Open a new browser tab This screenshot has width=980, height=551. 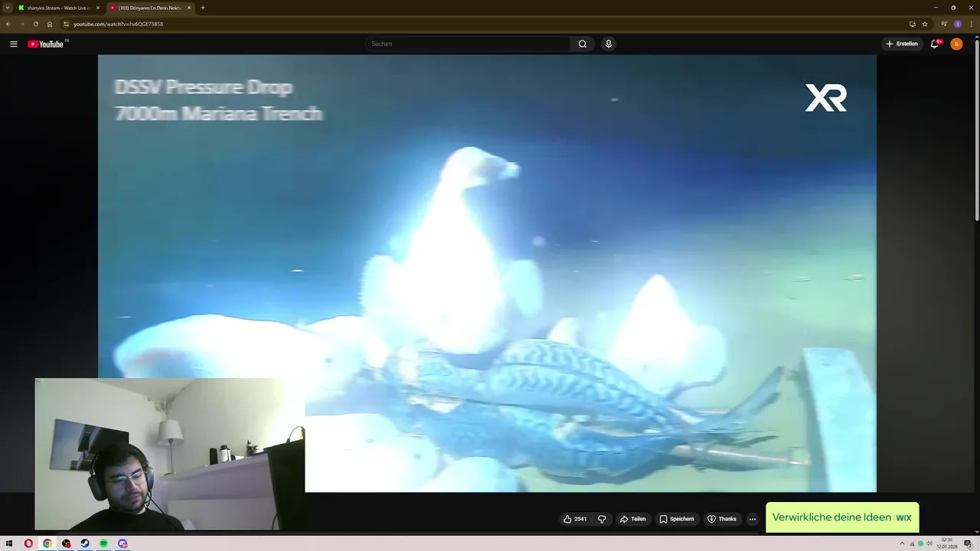[x=203, y=8]
